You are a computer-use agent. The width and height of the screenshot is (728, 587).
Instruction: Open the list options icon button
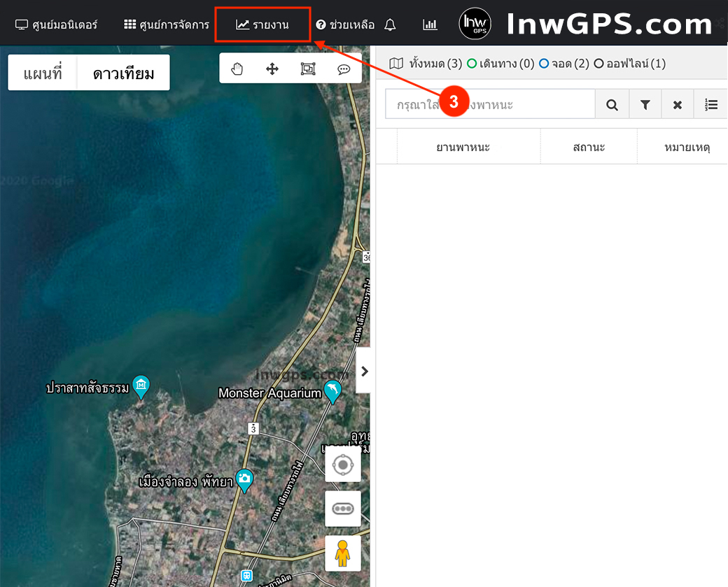(710, 105)
